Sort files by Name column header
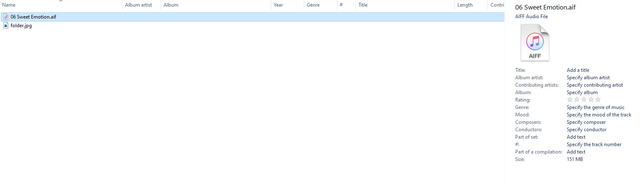This screenshot has width=644, height=182. click(x=9, y=5)
